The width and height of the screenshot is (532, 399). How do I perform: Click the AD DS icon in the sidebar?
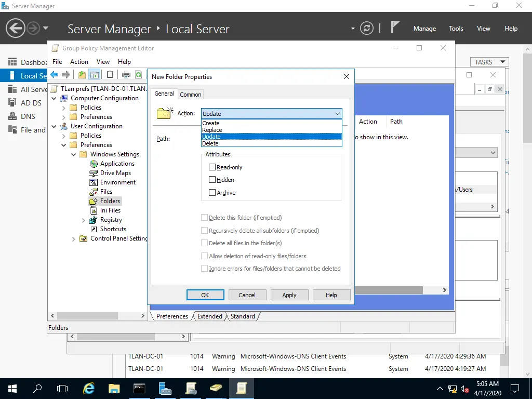click(x=12, y=102)
